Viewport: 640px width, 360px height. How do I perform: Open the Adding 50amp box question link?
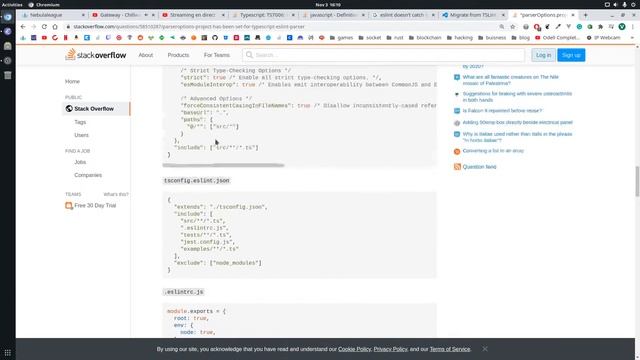click(517, 122)
